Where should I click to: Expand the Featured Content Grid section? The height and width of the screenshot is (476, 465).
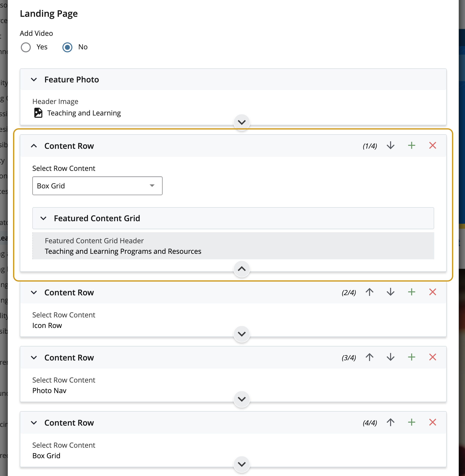point(43,218)
